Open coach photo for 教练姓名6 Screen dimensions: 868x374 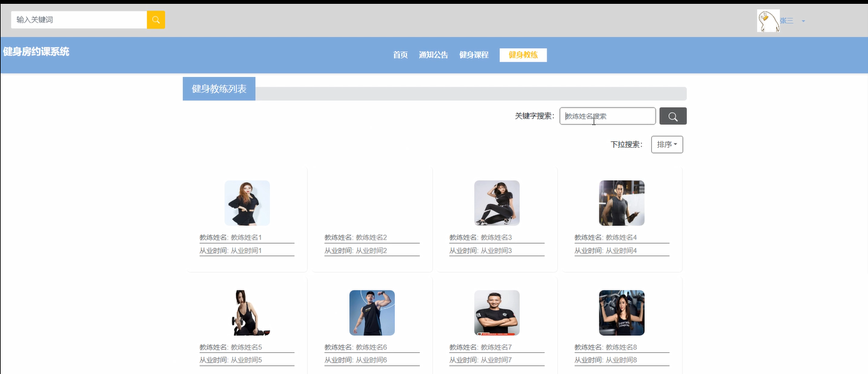(x=372, y=313)
